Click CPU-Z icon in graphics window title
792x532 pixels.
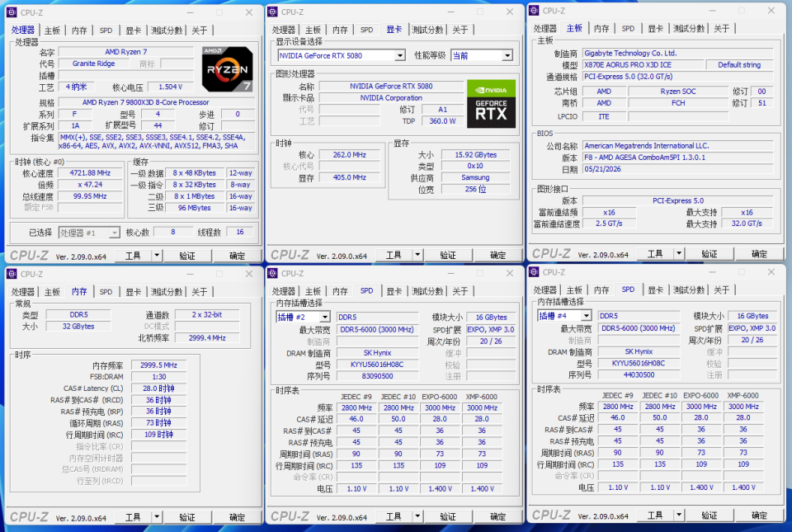[273, 12]
